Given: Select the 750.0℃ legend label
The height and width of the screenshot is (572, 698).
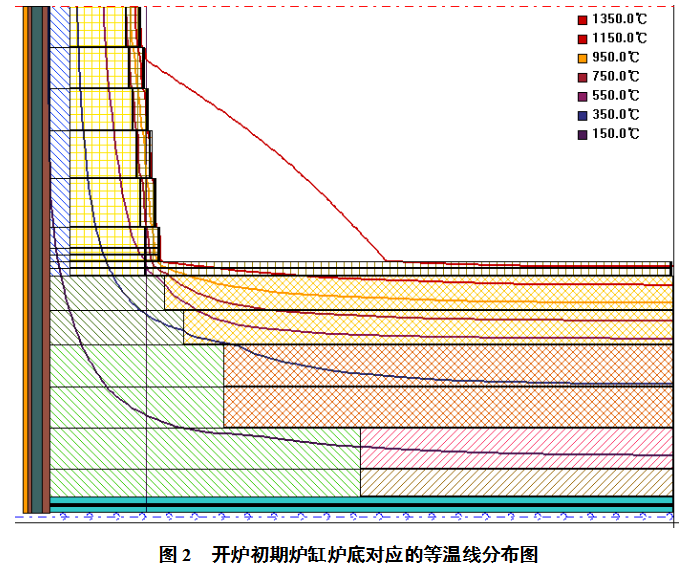Looking at the screenshot, I should (616, 77).
